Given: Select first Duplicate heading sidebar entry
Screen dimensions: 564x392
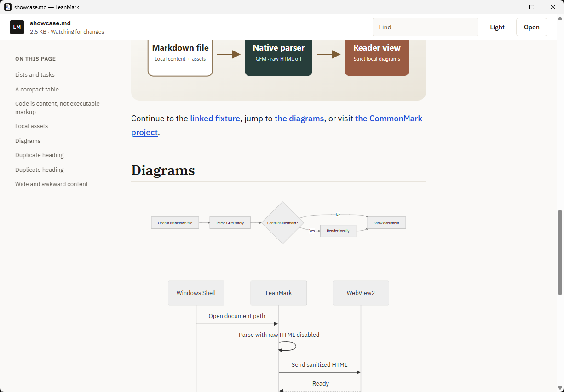Looking at the screenshot, I should click(40, 155).
